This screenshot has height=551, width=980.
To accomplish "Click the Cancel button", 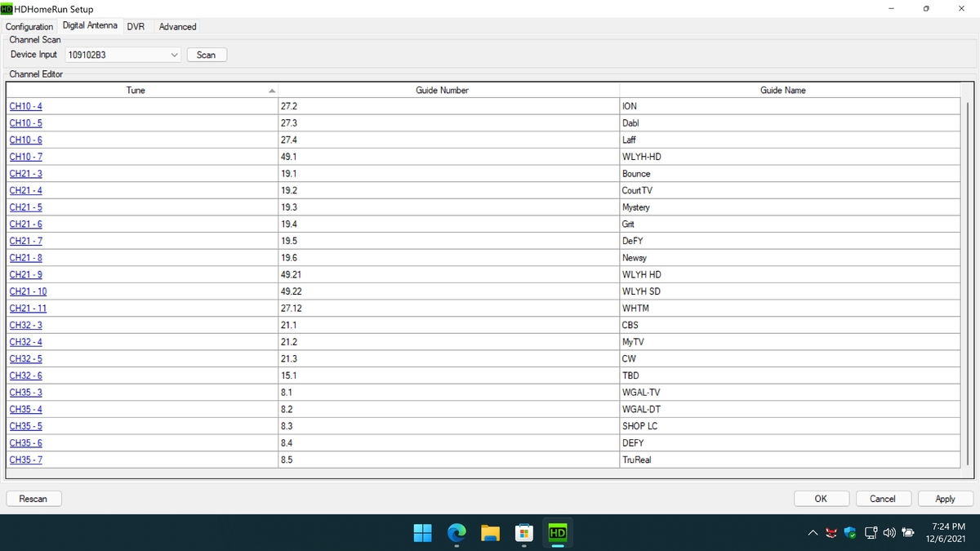I will point(882,499).
